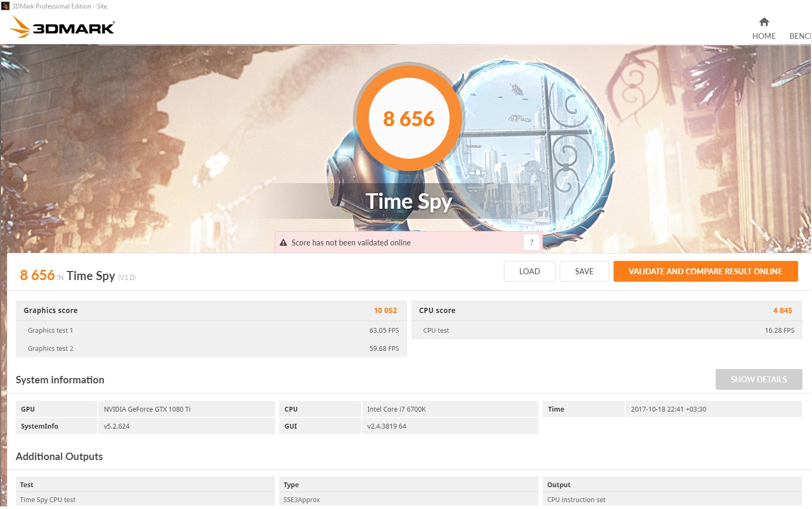
Task: Click the small 3DMark window title icon
Action: click(5, 6)
